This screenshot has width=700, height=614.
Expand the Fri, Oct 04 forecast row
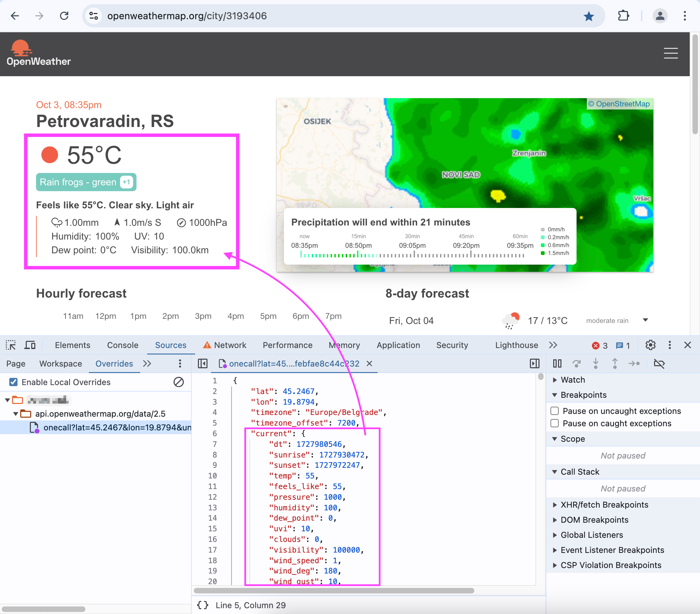pos(645,320)
